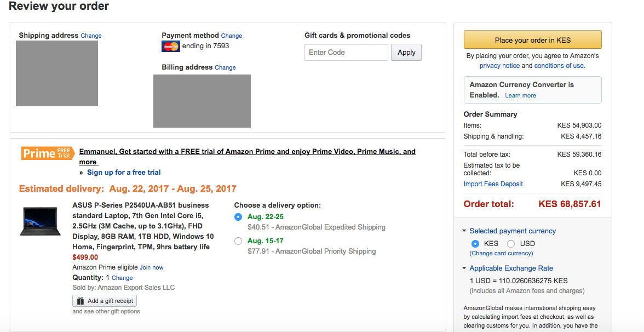Apply the gift card code
The height and width of the screenshot is (332, 644).
406,53
